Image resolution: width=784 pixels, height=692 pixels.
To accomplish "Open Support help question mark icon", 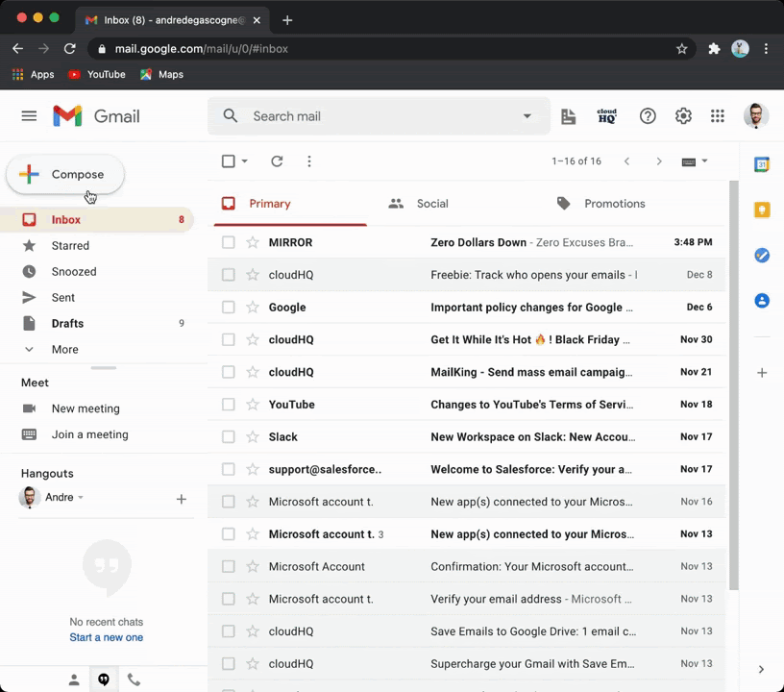I will click(648, 116).
